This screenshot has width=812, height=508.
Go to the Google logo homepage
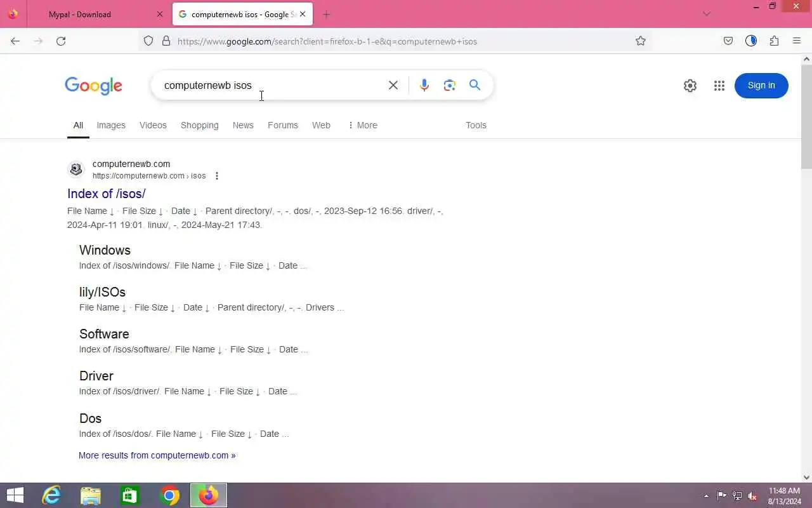(x=93, y=86)
